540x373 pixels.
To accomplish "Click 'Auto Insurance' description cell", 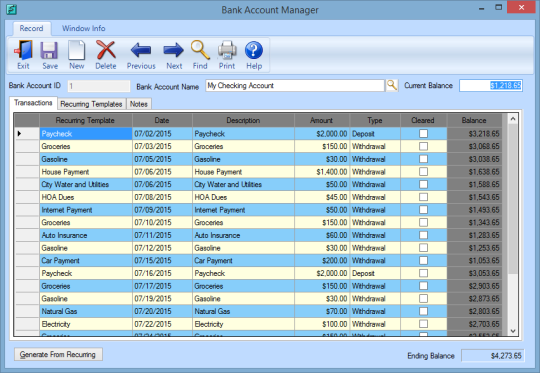I will [x=243, y=235].
